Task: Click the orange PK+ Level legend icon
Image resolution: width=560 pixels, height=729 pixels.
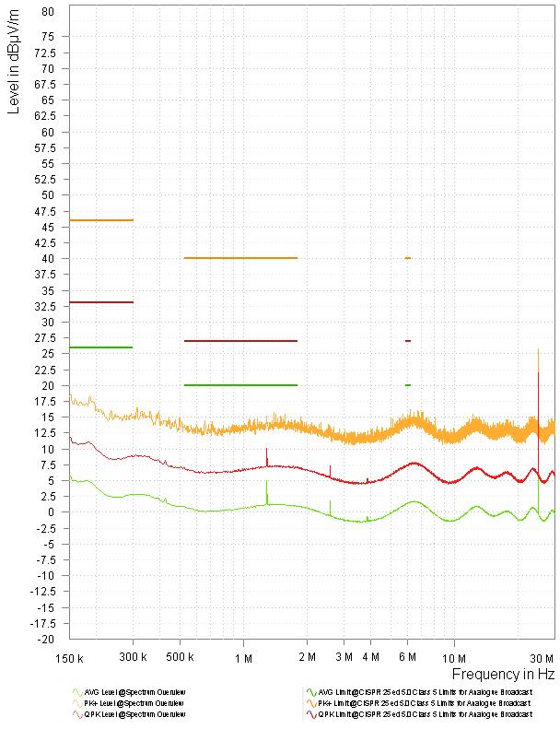Action: coord(77,702)
